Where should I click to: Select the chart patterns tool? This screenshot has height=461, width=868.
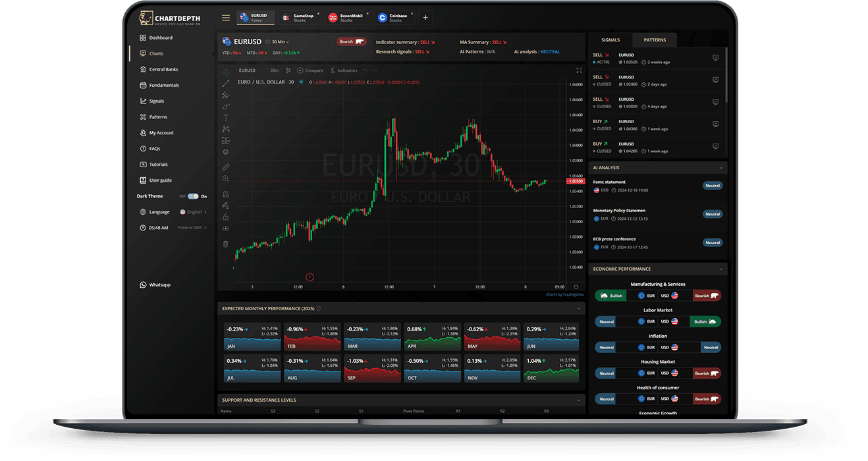(x=226, y=128)
